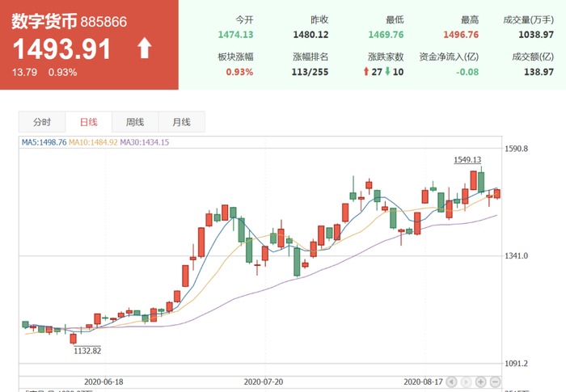
Task: Click the change amount 13.79
Action: [x=24, y=72]
